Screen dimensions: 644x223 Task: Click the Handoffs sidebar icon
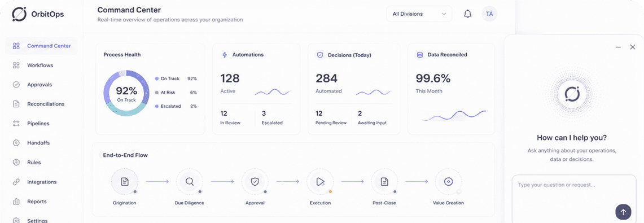(x=16, y=143)
